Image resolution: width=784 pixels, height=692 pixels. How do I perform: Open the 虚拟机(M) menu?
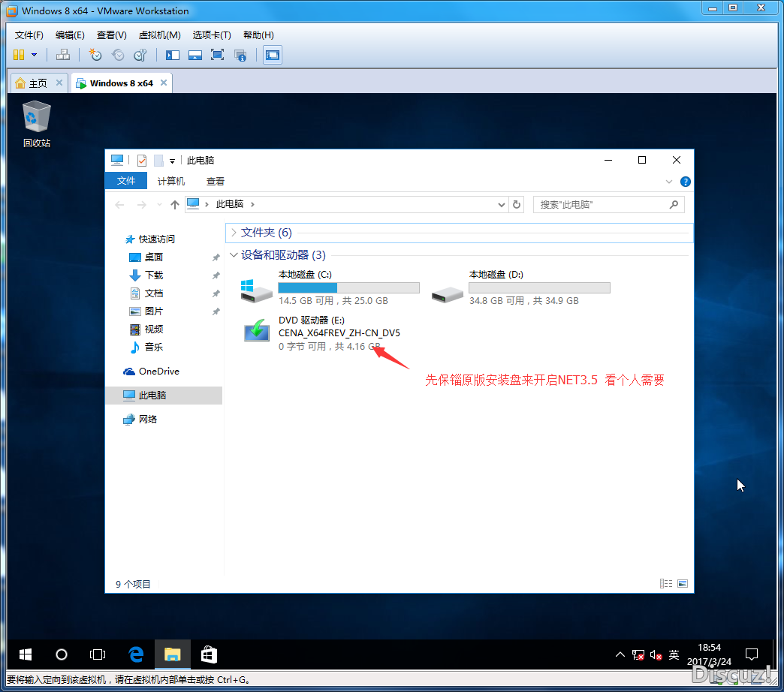159,35
